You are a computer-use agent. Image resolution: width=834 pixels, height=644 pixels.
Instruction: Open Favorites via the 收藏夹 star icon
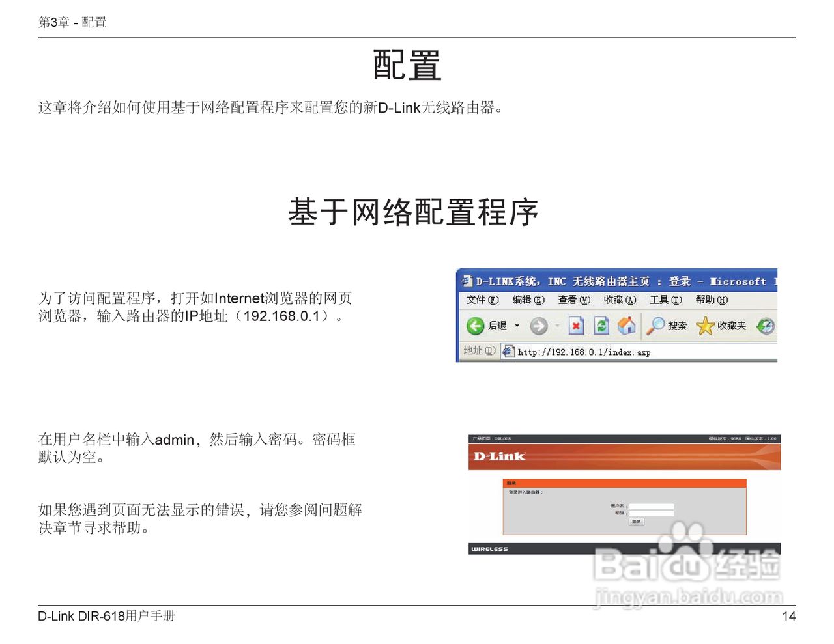coord(706,325)
